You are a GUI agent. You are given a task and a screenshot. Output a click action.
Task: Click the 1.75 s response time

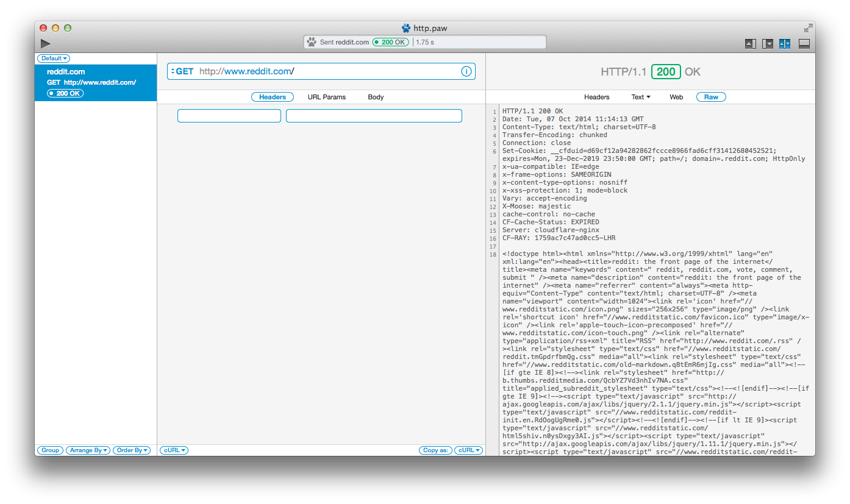tap(424, 42)
